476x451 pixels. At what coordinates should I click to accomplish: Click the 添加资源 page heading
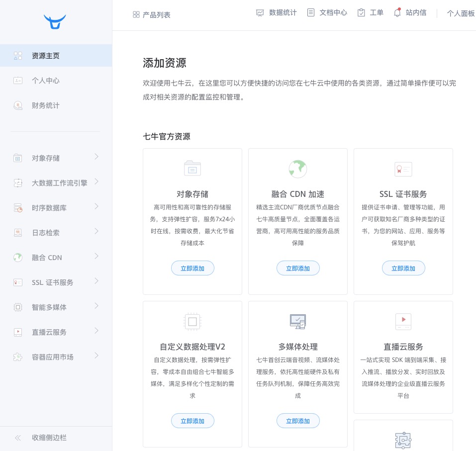164,63
